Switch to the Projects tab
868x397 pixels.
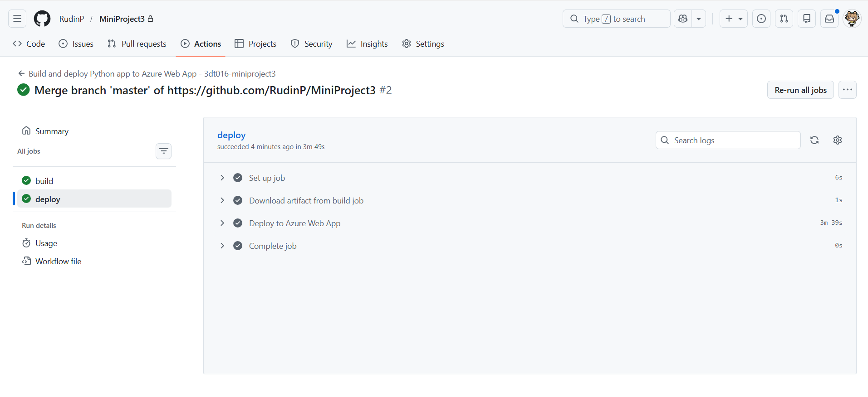(x=255, y=44)
